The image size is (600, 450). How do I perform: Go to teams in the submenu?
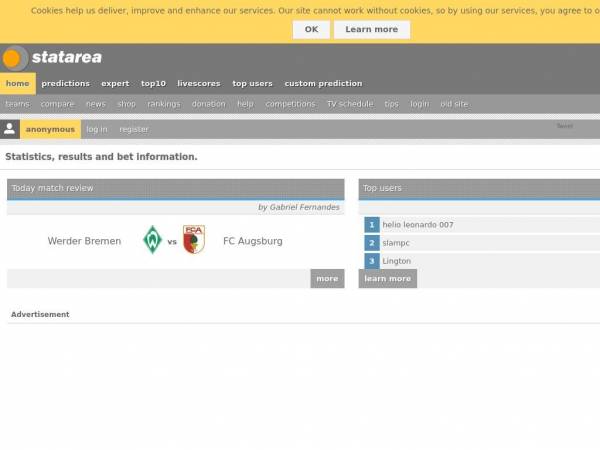[x=18, y=104]
